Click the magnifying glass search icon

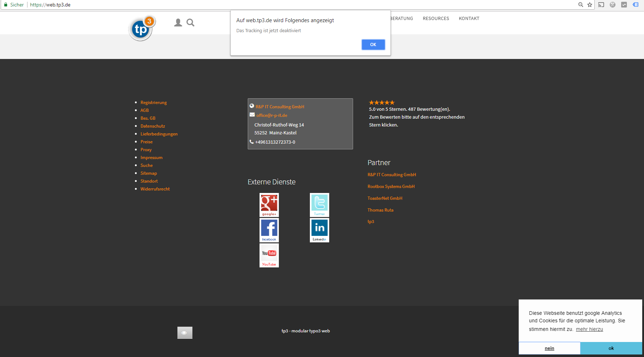pos(191,23)
